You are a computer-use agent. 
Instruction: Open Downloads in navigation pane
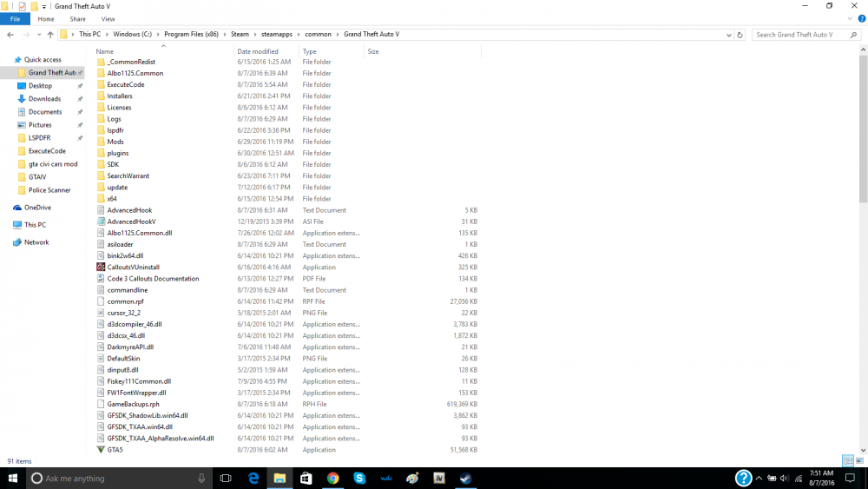(44, 98)
